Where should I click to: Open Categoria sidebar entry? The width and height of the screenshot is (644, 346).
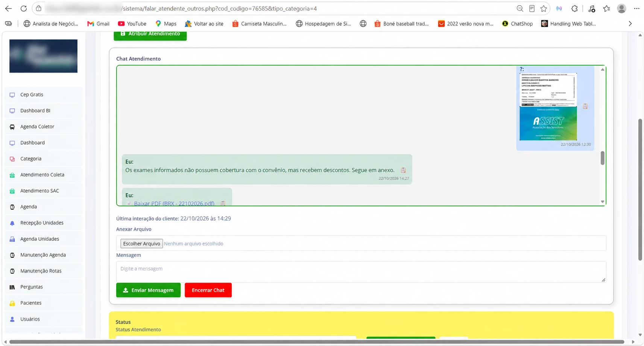pyautogui.click(x=44, y=159)
